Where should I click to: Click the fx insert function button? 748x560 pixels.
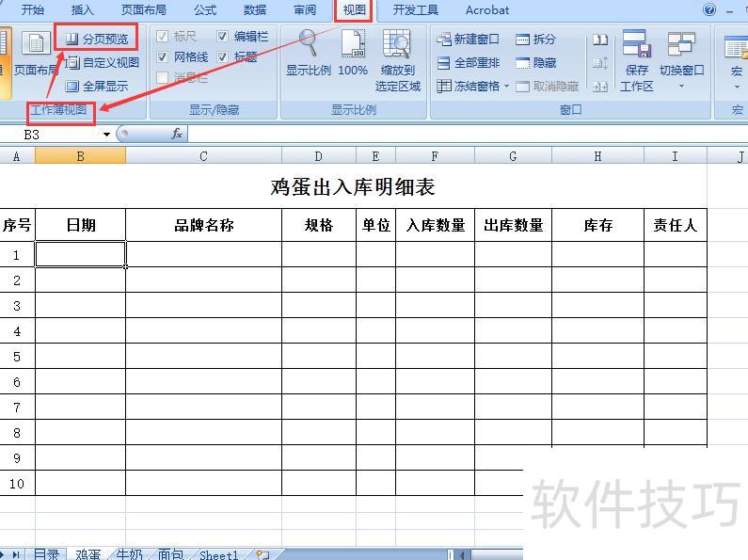click(177, 134)
